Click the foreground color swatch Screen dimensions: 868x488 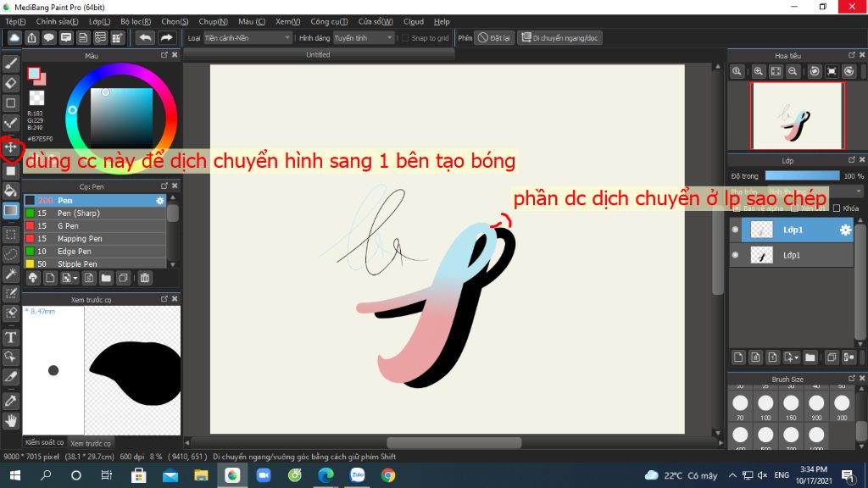point(34,74)
